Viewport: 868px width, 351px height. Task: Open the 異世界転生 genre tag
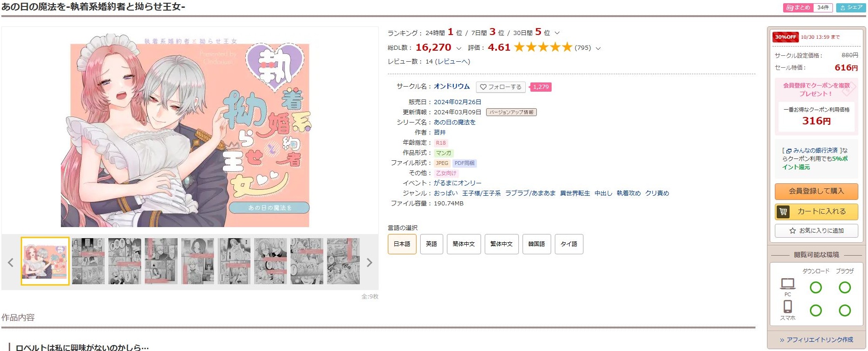pyautogui.click(x=575, y=193)
